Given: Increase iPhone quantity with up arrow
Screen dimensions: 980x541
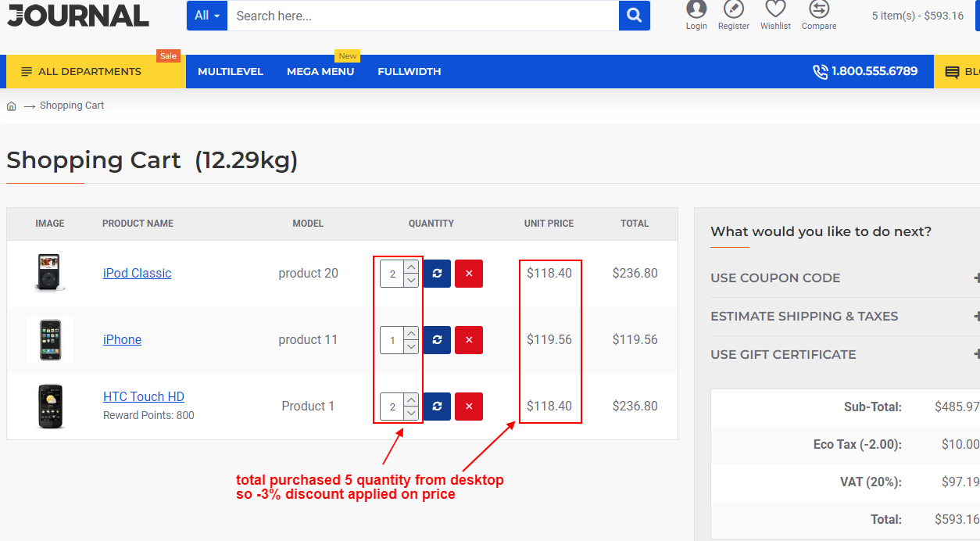Looking at the screenshot, I should 410,335.
